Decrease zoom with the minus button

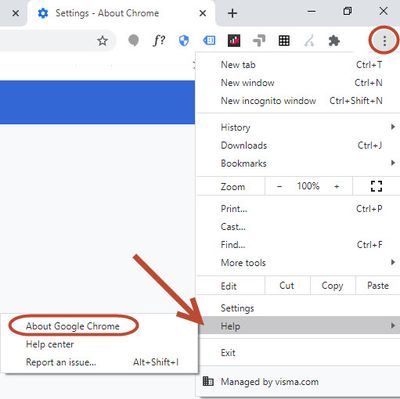point(279,186)
